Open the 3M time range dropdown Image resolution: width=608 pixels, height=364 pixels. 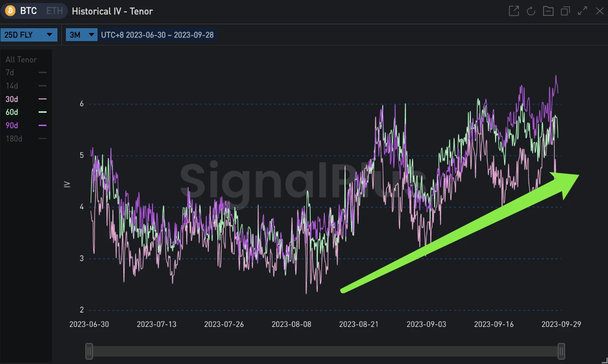point(81,35)
